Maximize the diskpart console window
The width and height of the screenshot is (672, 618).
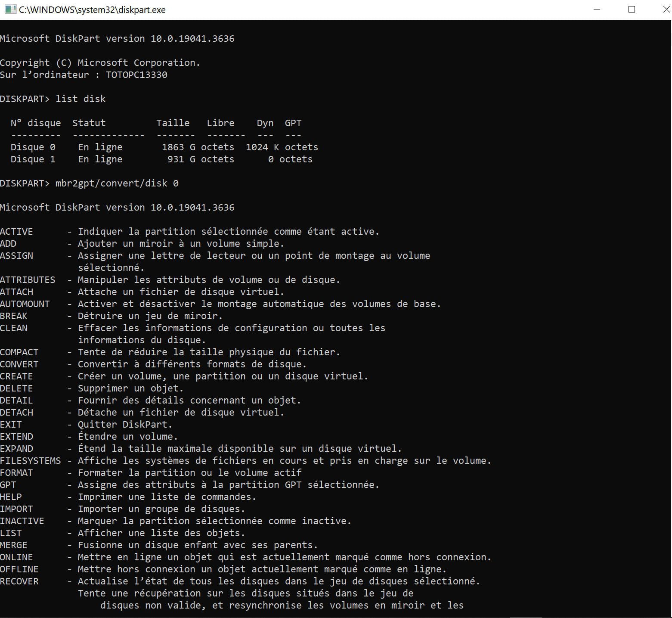point(632,9)
